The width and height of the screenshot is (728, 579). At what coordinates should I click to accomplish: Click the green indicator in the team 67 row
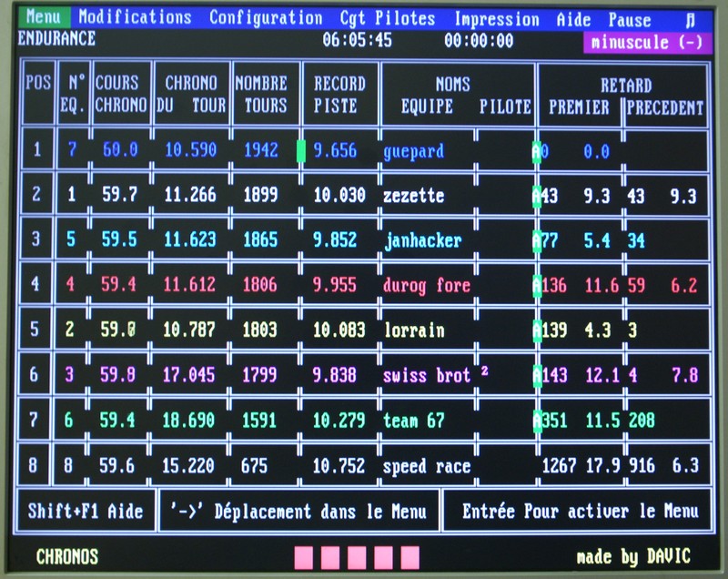tap(537, 421)
